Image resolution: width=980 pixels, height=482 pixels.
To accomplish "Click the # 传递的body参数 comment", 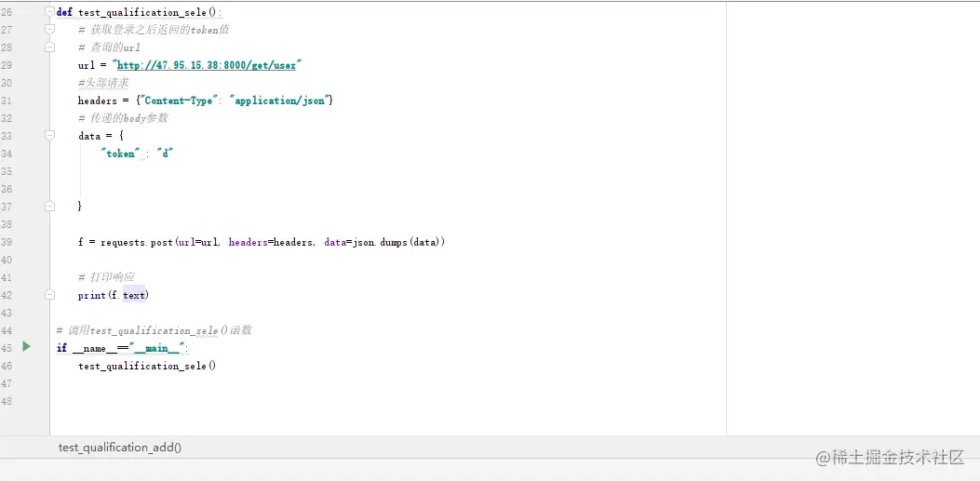I will pyautogui.click(x=123, y=117).
